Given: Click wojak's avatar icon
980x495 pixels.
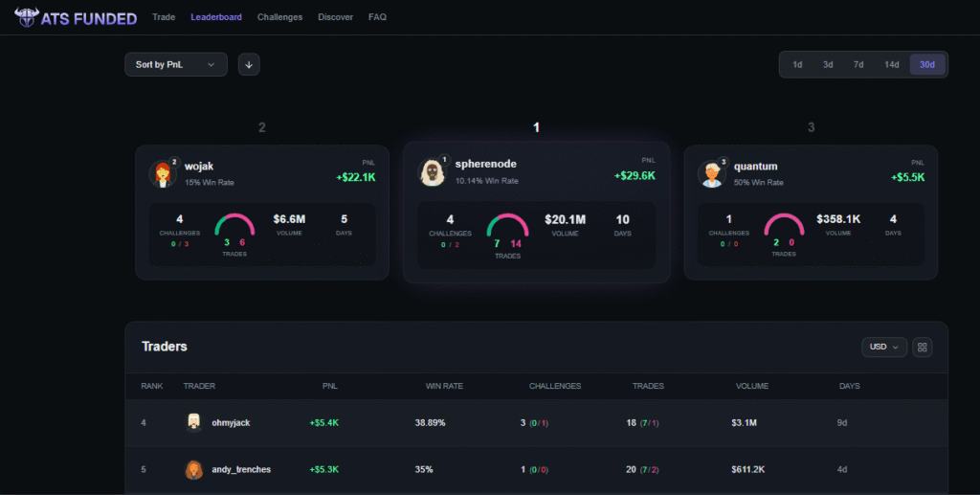Looking at the screenshot, I should coord(163,174).
